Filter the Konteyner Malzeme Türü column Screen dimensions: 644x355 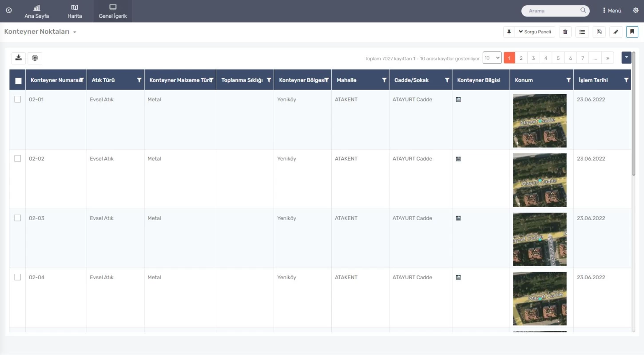pos(211,80)
